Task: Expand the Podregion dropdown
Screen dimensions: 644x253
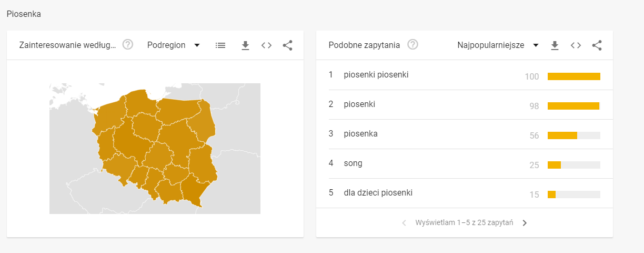Action: tap(174, 45)
